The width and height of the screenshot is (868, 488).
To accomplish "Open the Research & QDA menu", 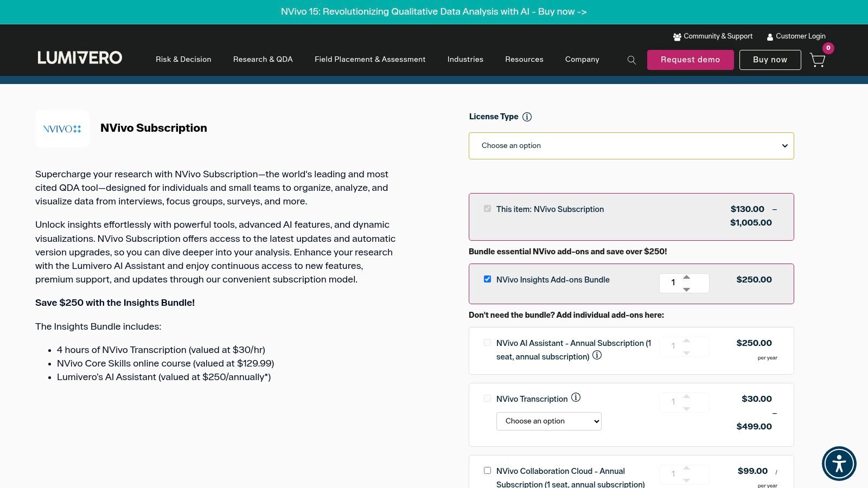I will (x=263, y=60).
